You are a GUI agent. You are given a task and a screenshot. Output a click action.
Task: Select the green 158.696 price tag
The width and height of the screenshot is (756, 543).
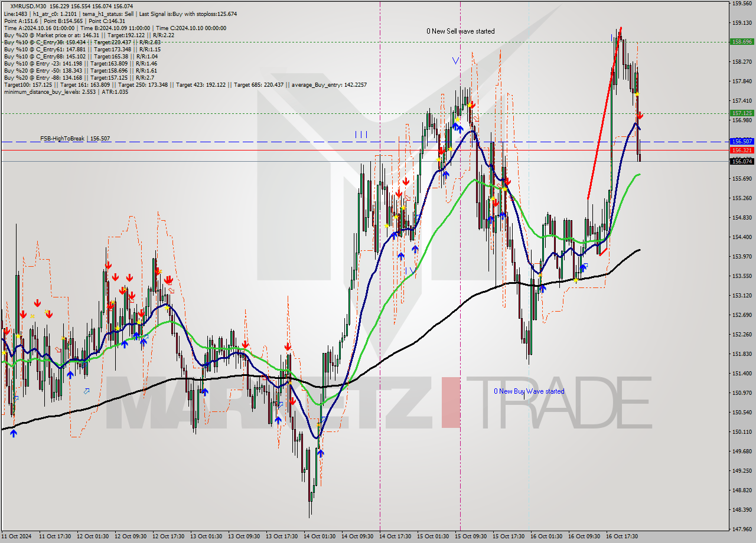[x=742, y=42]
